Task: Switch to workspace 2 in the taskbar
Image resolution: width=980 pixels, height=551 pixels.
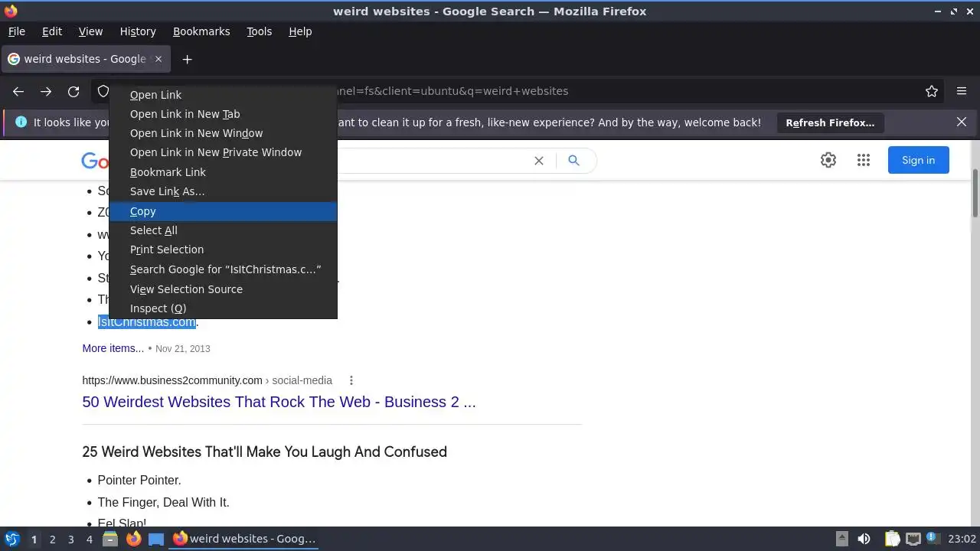Action: [x=52, y=539]
